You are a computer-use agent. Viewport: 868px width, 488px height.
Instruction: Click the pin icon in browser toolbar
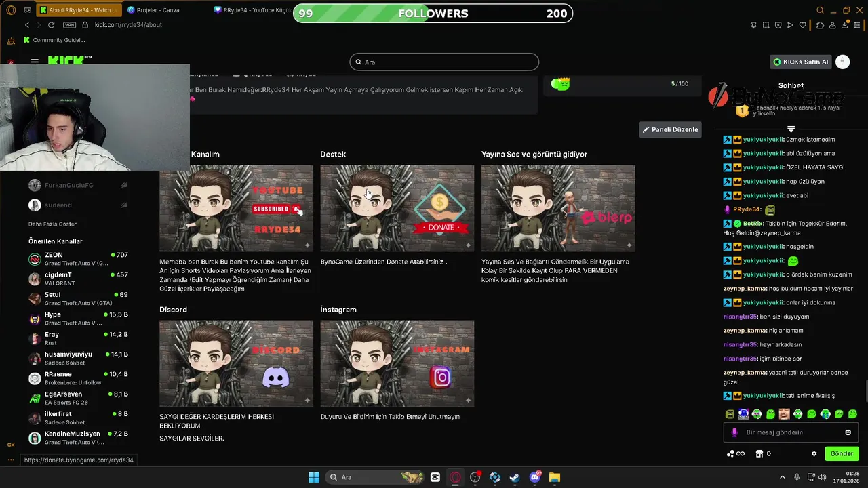[x=754, y=25]
